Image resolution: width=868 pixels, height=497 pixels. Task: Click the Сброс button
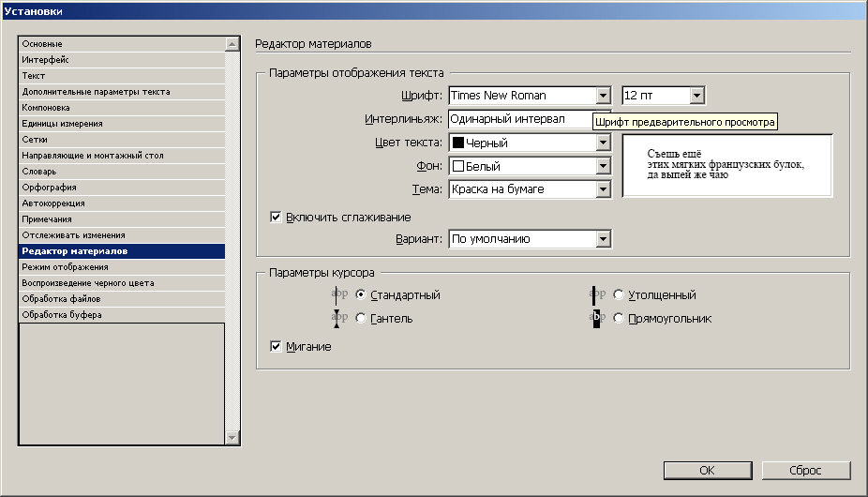click(x=806, y=470)
